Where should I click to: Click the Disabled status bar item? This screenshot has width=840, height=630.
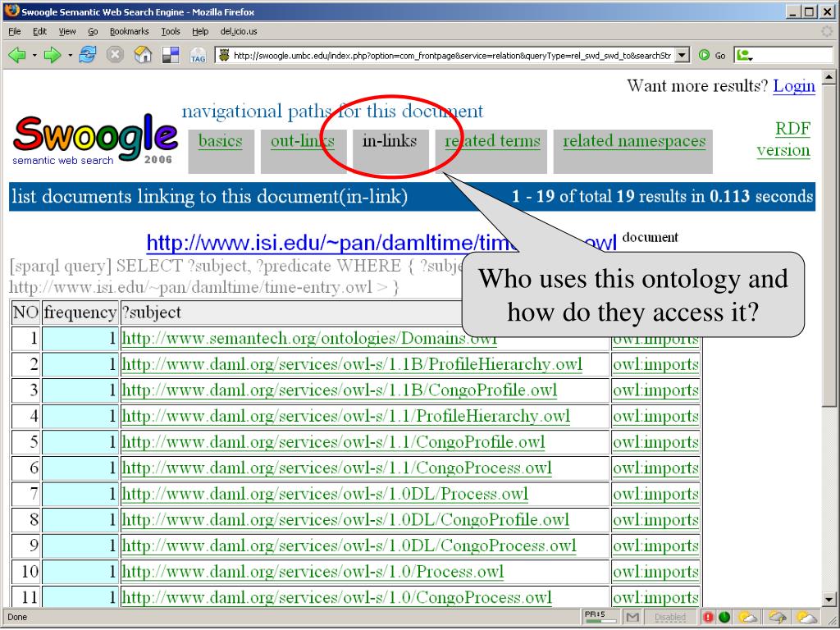coord(669,617)
